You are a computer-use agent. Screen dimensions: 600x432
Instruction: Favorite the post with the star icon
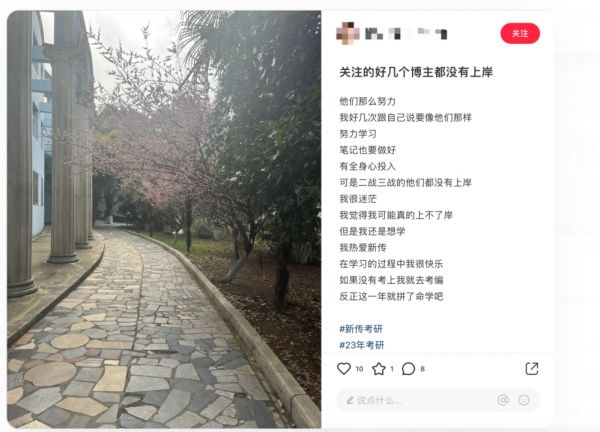coord(378,369)
